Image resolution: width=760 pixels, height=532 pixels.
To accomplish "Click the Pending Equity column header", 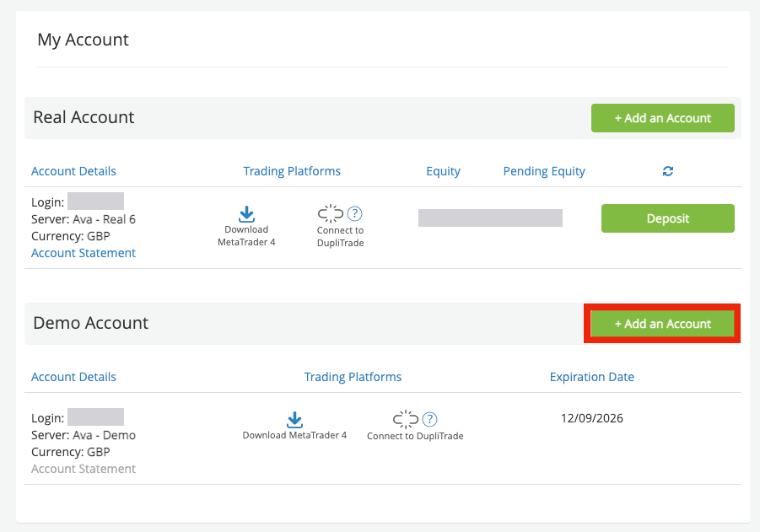I will coord(544,171).
